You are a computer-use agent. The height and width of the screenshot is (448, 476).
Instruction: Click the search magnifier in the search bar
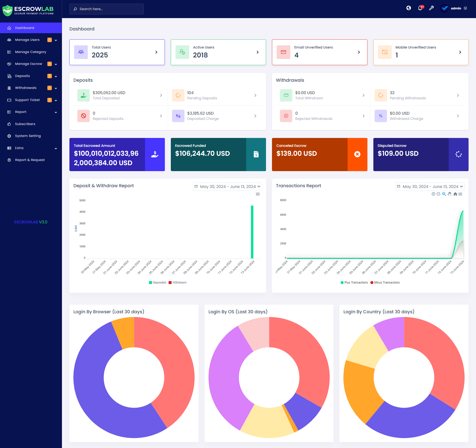(75, 9)
